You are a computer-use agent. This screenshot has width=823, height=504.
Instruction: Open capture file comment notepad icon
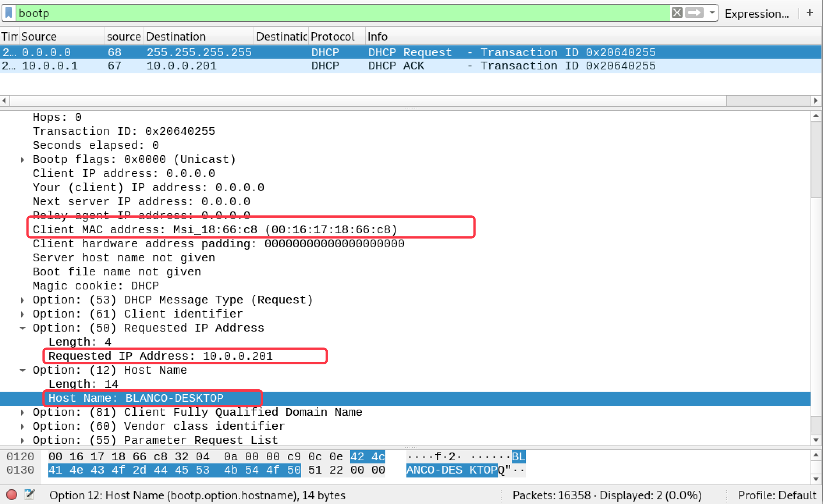pyautogui.click(x=29, y=495)
